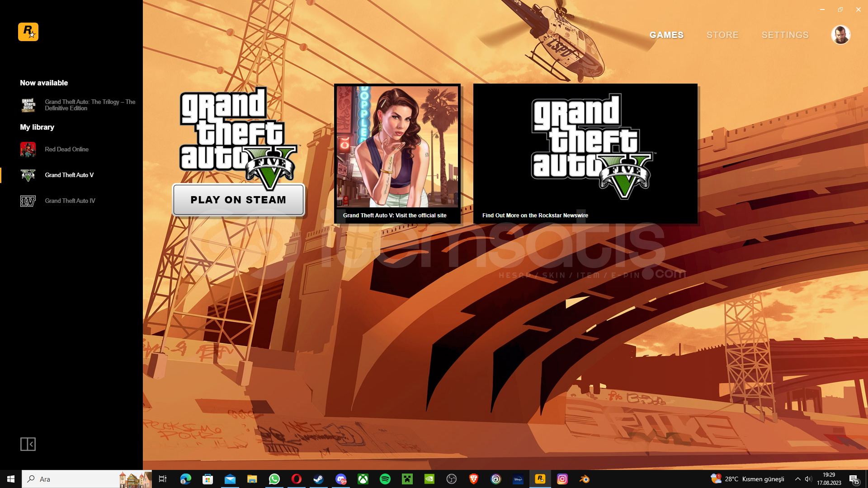Viewport: 868px width, 488px height.
Task: Open Discord from taskbar
Action: click(340, 479)
